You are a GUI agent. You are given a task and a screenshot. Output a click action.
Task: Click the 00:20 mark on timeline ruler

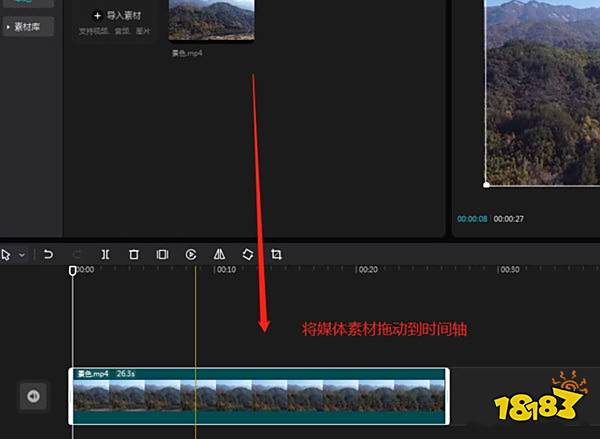click(368, 270)
